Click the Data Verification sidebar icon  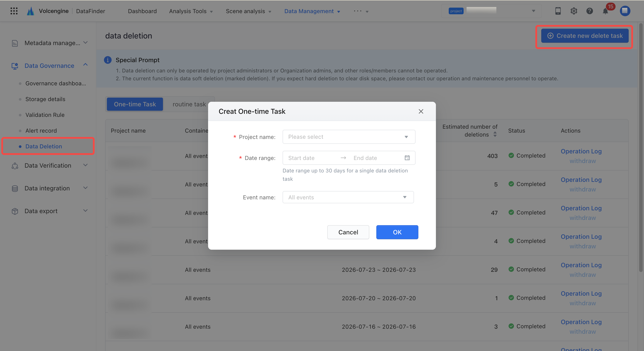tap(15, 166)
